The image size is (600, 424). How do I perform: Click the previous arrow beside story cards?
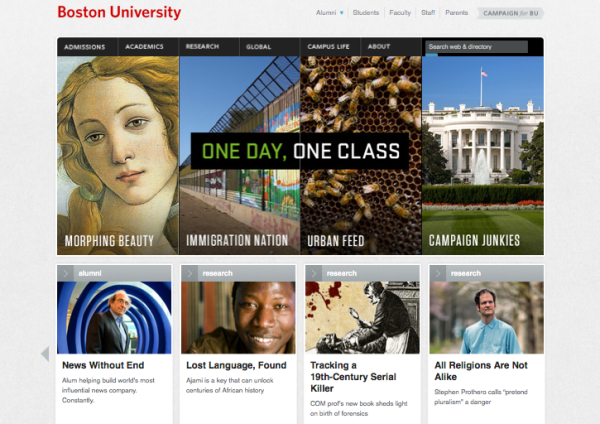(45, 354)
